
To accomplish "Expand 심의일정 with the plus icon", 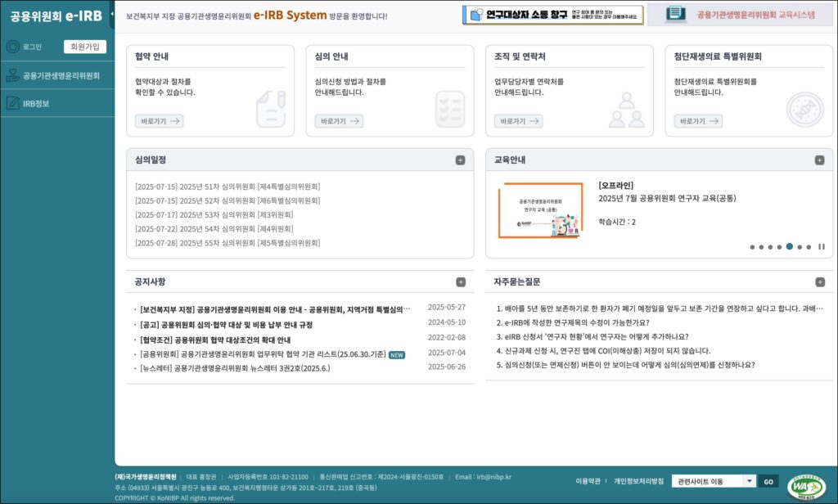I will click(x=460, y=160).
